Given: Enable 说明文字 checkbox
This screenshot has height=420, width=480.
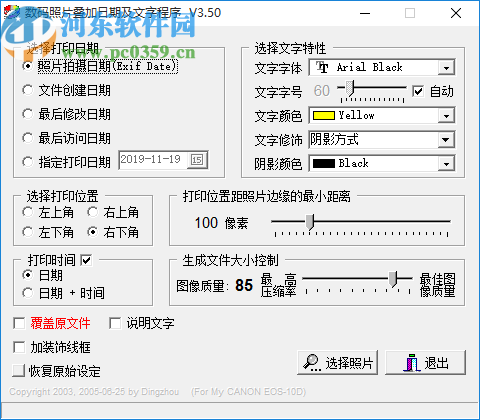Looking at the screenshot, I should pyautogui.click(x=115, y=323).
